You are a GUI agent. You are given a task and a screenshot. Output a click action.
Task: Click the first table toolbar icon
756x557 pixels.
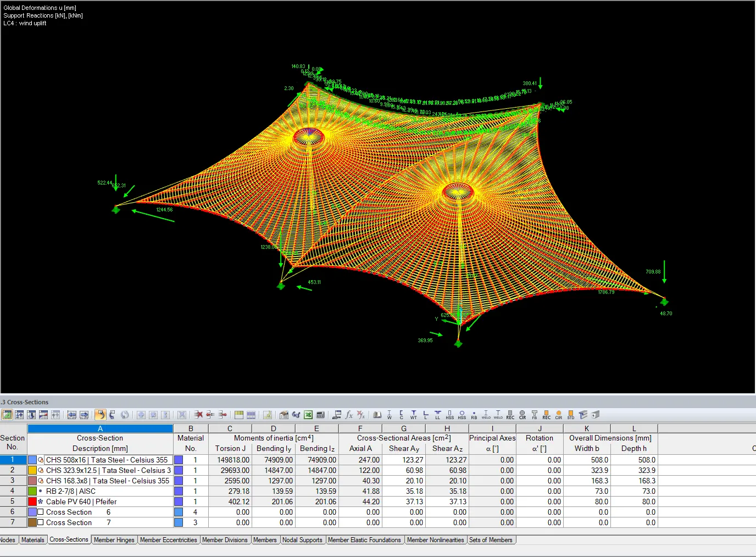click(x=7, y=415)
